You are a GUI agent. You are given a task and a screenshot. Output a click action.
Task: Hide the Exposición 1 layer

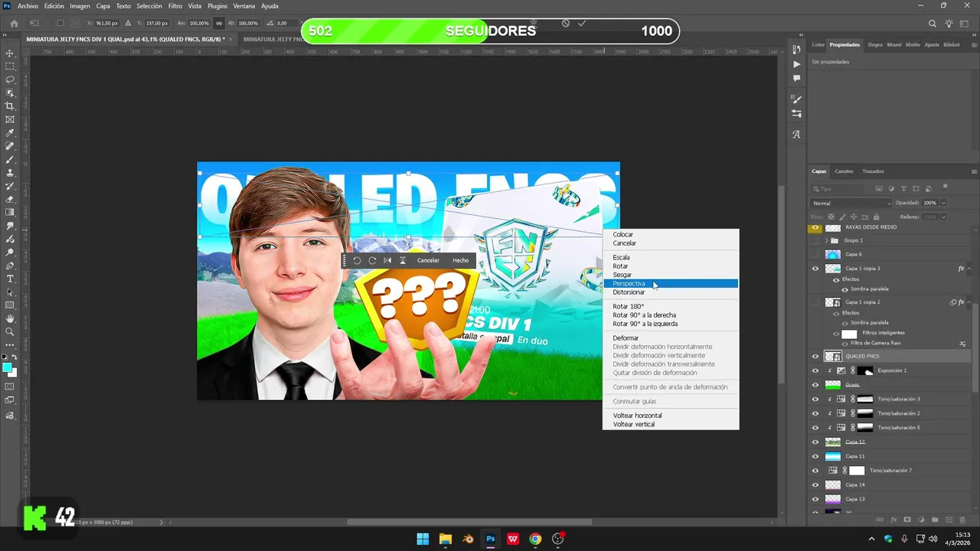815,370
